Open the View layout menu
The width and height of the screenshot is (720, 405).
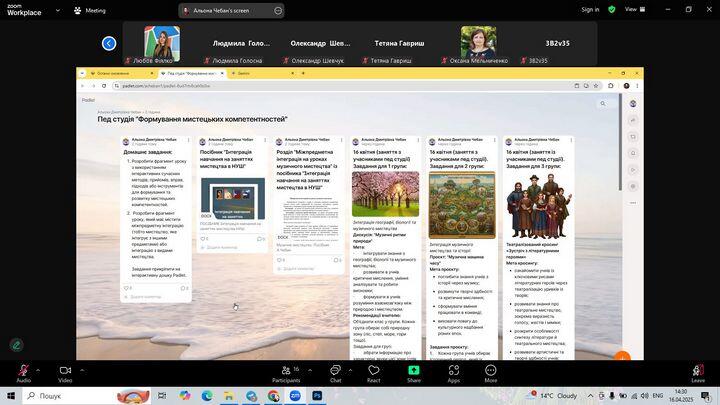point(635,9)
